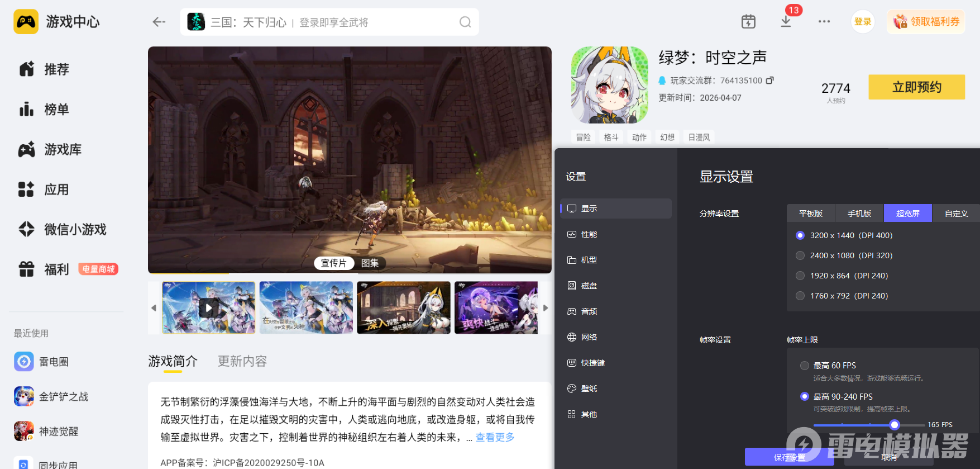Switch to 平板版 resolution tab
The height and width of the screenshot is (469, 980).
(x=811, y=214)
